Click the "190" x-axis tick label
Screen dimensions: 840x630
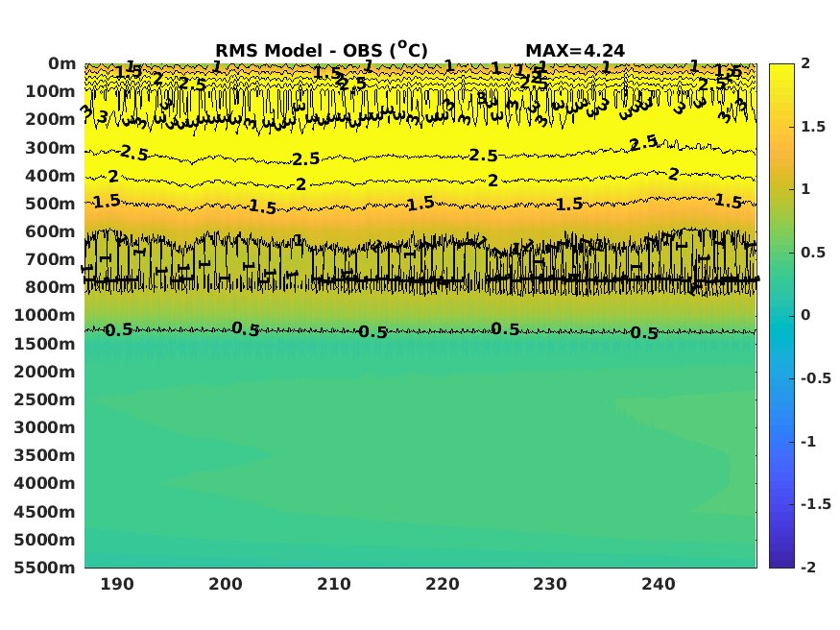click(x=117, y=584)
